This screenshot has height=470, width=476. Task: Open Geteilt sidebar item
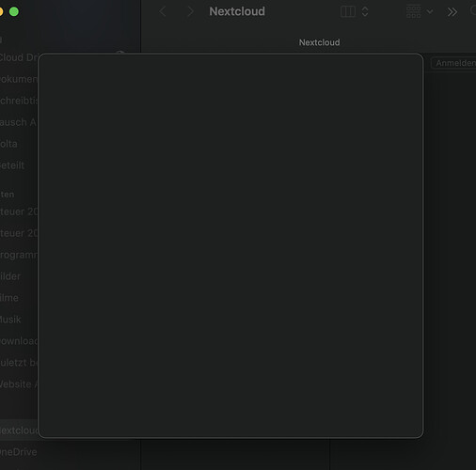[12, 165]
